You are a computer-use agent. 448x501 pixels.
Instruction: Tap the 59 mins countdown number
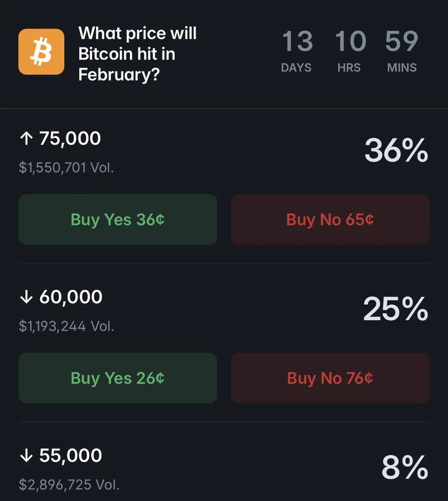tap(401, 41)
